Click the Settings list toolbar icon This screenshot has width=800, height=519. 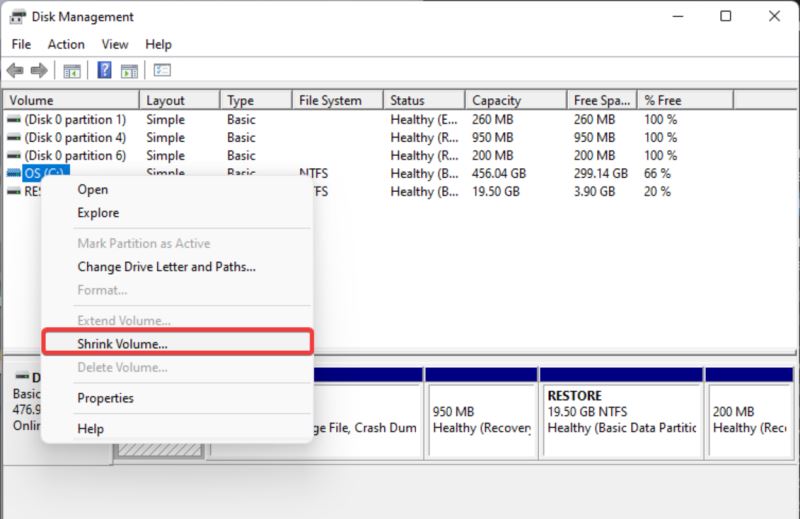162,71
